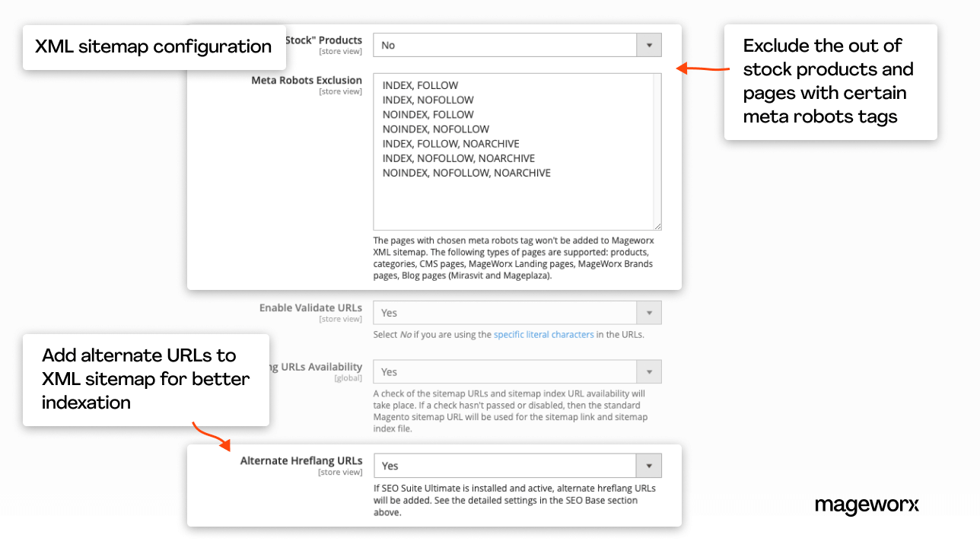Image resolution: width=980 pixels, height=554 pixels.
Task: Select "INDEX, NOFOLLOW, NOARCHIVE" option
Action: coord(458,158)
